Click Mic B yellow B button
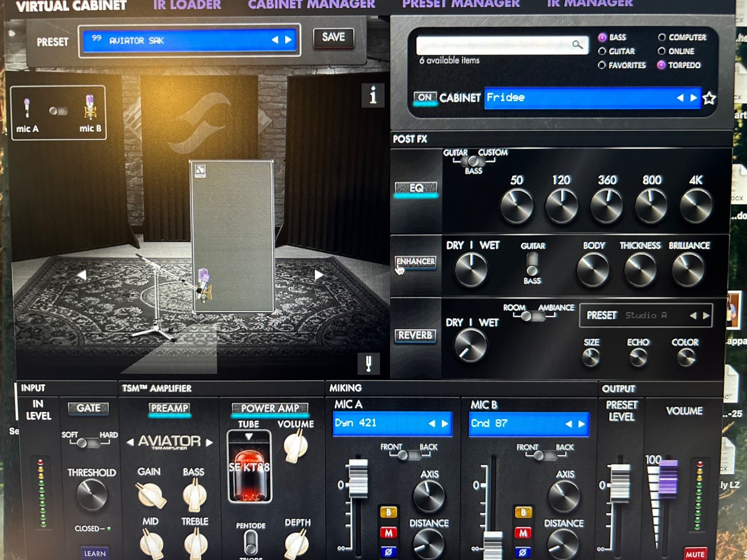The width and height of the screenshot is (747, 560). pos(523,513)
